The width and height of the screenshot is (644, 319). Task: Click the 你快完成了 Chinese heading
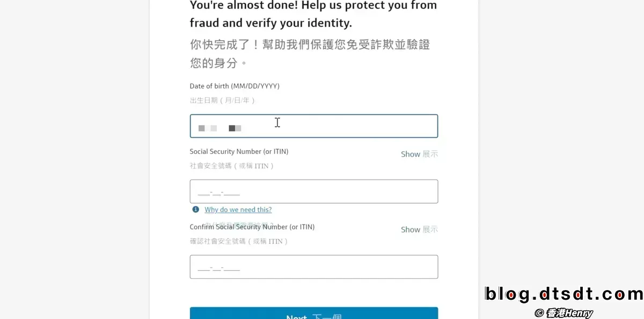pos(310,45)
